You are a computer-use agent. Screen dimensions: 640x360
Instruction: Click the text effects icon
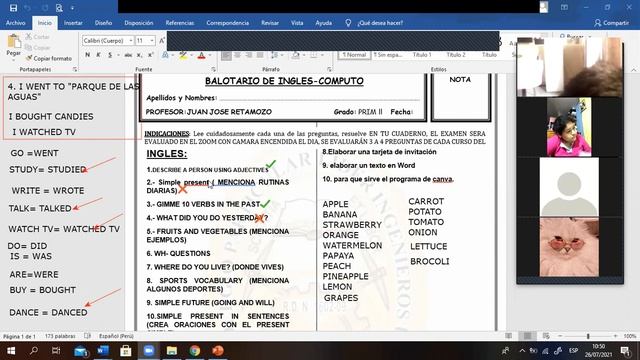click(165, 55)
